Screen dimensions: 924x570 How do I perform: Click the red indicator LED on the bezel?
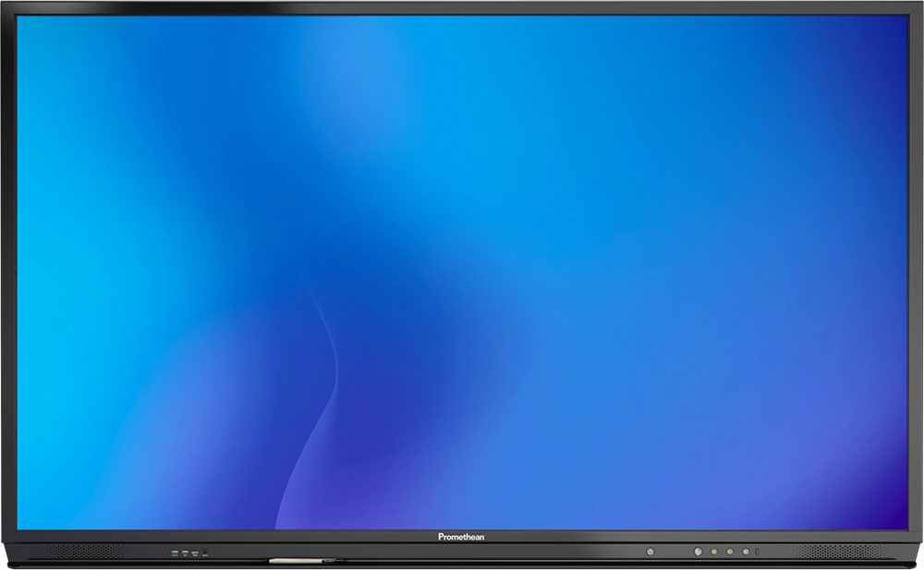click(165, 552)
